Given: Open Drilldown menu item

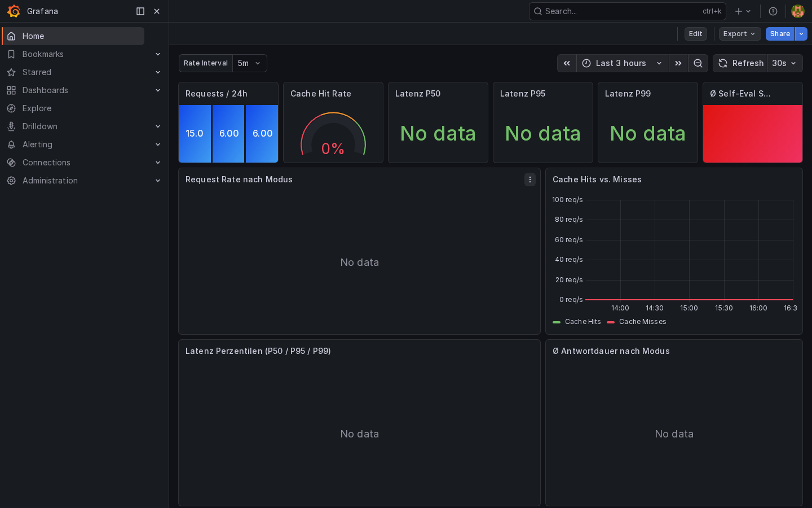Looking at the screenshot, I should click(x=40, y=126).
